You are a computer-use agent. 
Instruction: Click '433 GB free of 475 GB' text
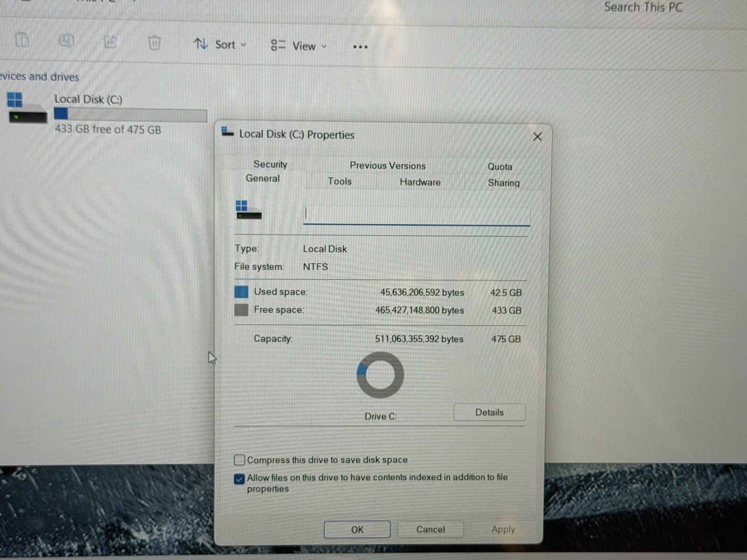[x=108, y=129]
